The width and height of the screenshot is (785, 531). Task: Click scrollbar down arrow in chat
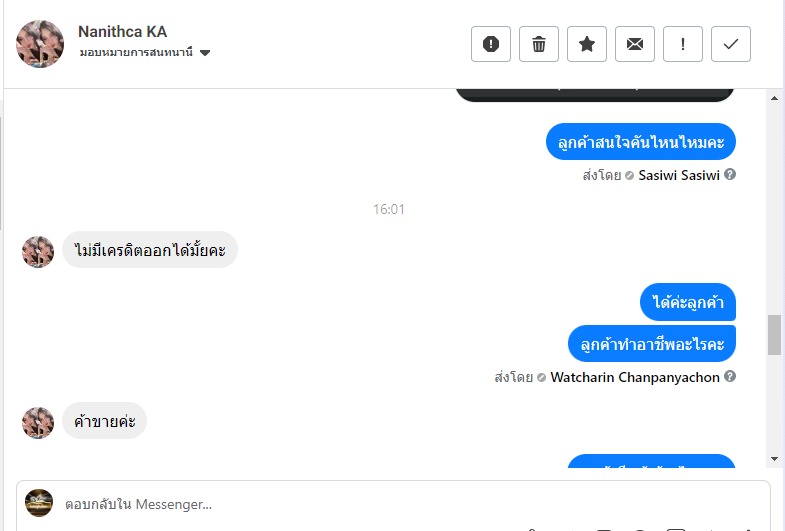tap(774, 459)
